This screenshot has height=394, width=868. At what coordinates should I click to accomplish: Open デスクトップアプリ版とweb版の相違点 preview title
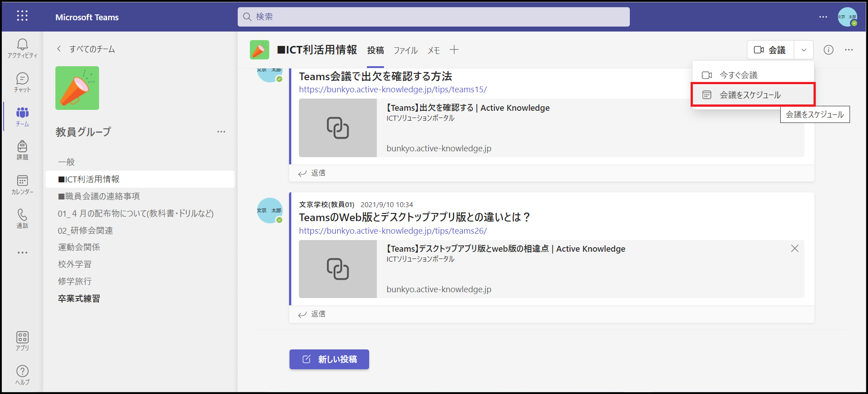506,249
